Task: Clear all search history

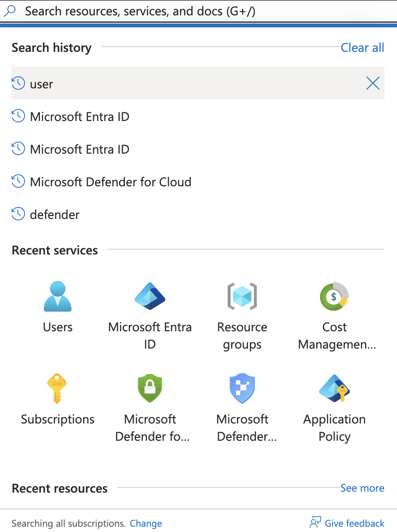Action: [362, 48]
